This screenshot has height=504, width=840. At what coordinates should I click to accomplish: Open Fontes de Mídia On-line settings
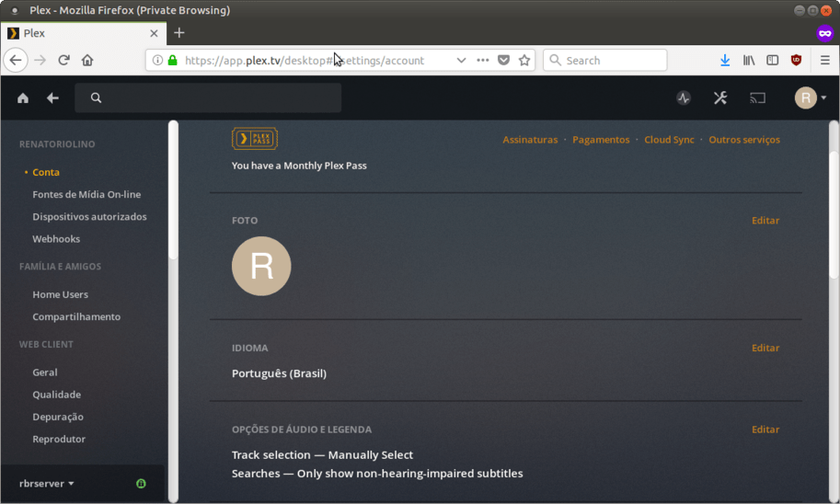(x=86, y=194)
